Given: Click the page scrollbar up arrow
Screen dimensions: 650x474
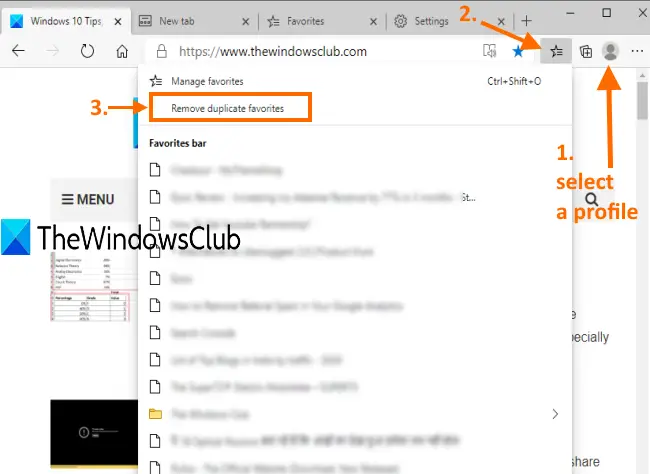Looking at the screenshot, I should tap(643, 75).
